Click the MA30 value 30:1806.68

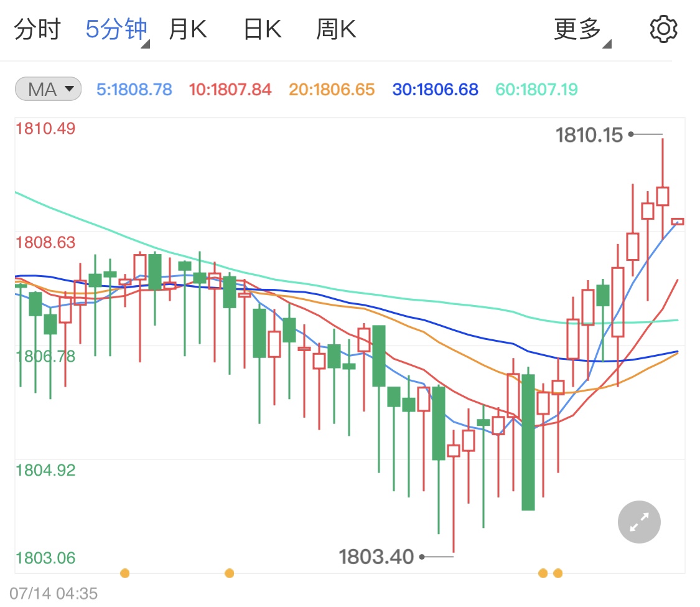point(436,89)
